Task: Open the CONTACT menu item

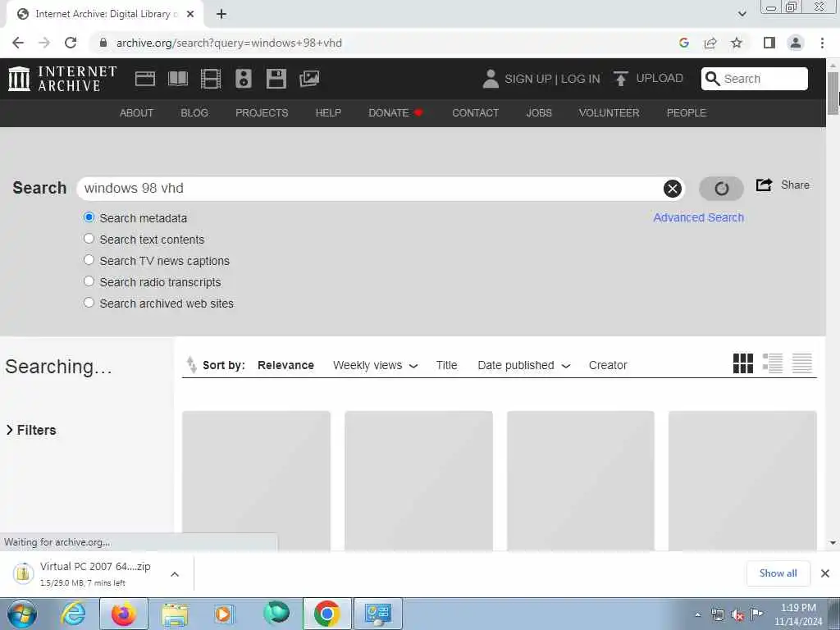Action: click(475, 113)
